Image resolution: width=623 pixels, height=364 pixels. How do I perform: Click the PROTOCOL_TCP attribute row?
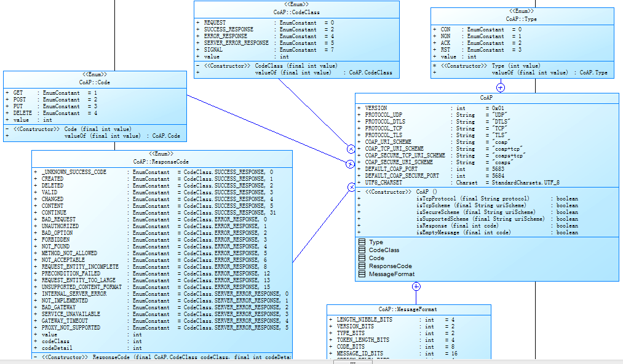[432, 129]
